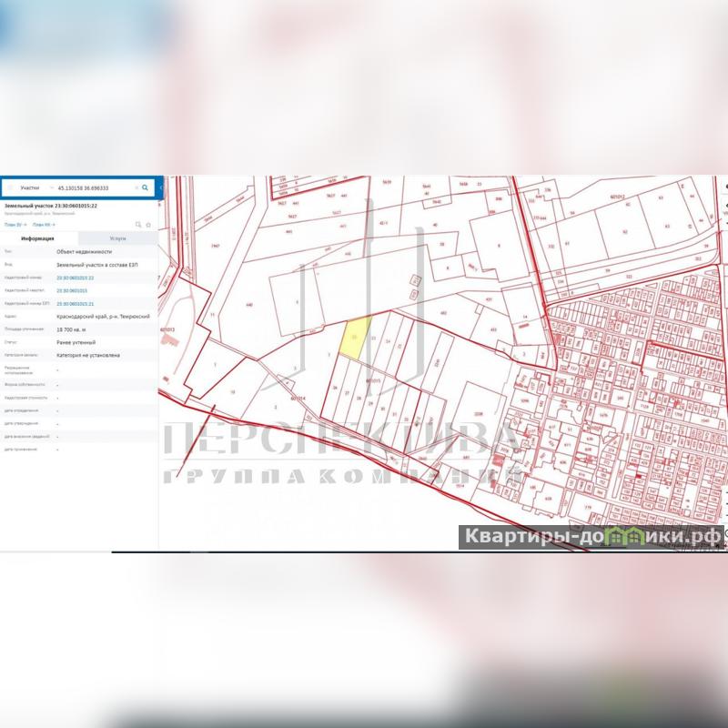
Task: Open cadastral number 23:30:0601015:22 link
Action: click(76, 277)
